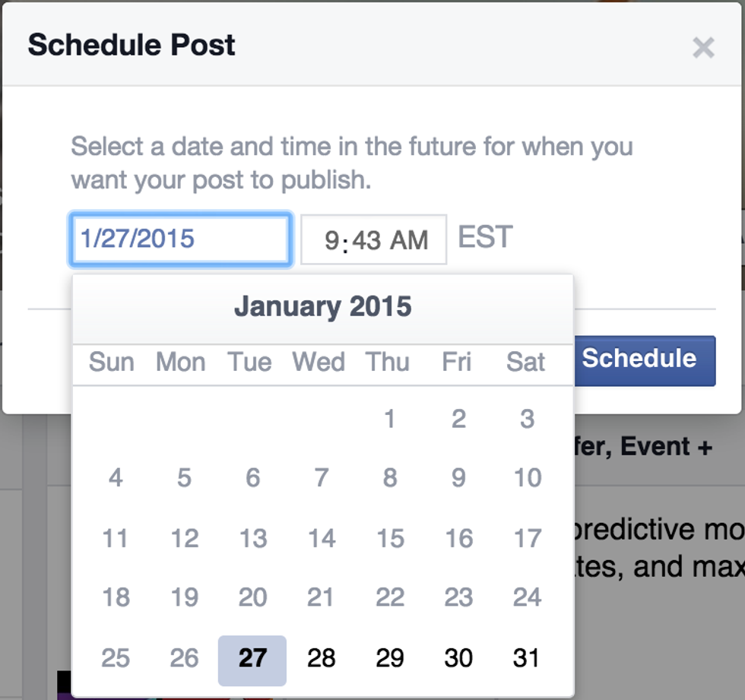Click day 20 in the calendar grid

coord(252,598)
